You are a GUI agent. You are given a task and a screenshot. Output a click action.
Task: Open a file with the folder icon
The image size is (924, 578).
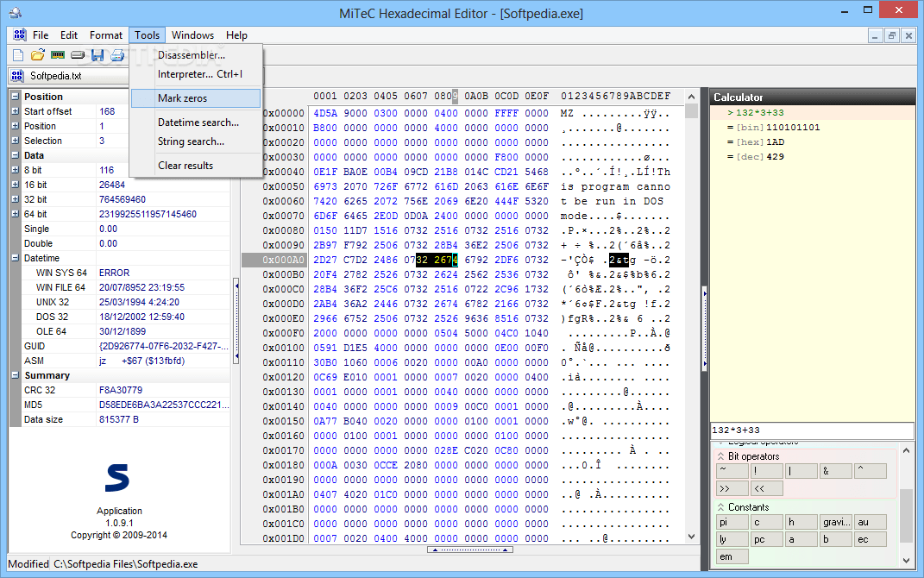tap(38, 55)
